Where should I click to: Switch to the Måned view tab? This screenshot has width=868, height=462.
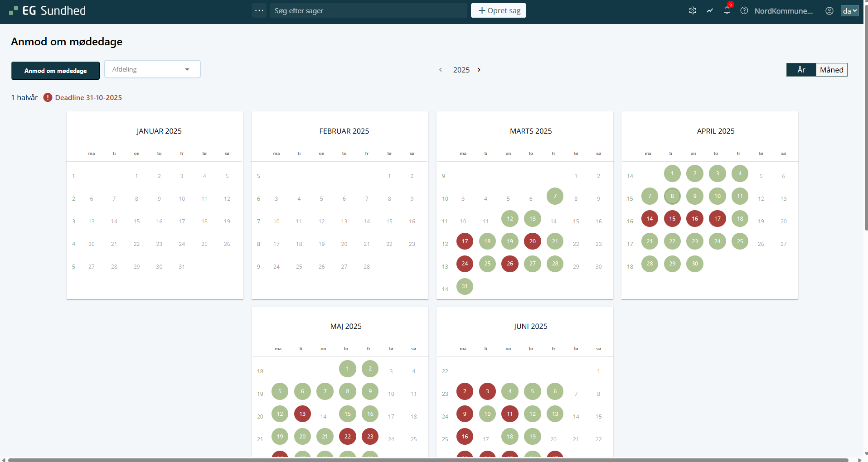coord(831,70)
